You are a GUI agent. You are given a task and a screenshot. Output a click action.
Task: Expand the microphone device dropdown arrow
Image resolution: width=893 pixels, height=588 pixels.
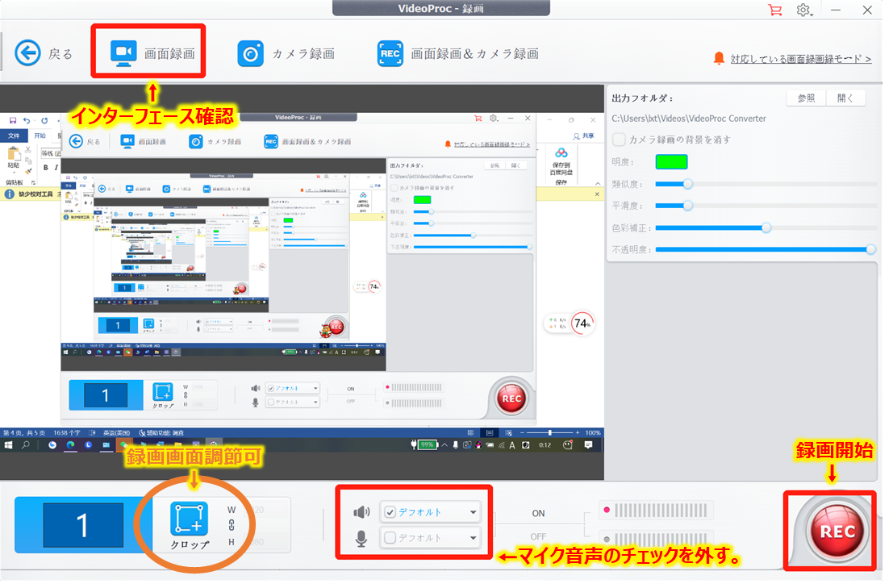(473, 538)
